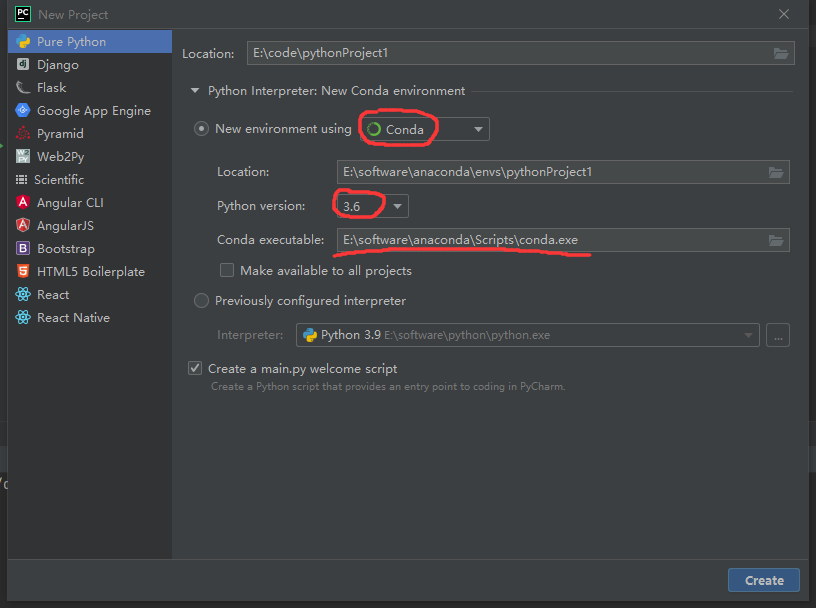Click the Create button
This screenshot has height=608, width=816.
763,580
